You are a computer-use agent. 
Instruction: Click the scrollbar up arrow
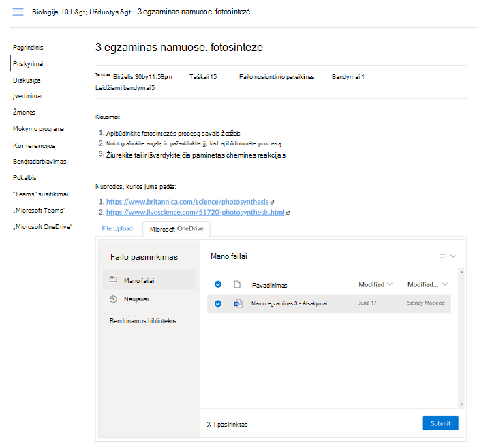[462, 272]
